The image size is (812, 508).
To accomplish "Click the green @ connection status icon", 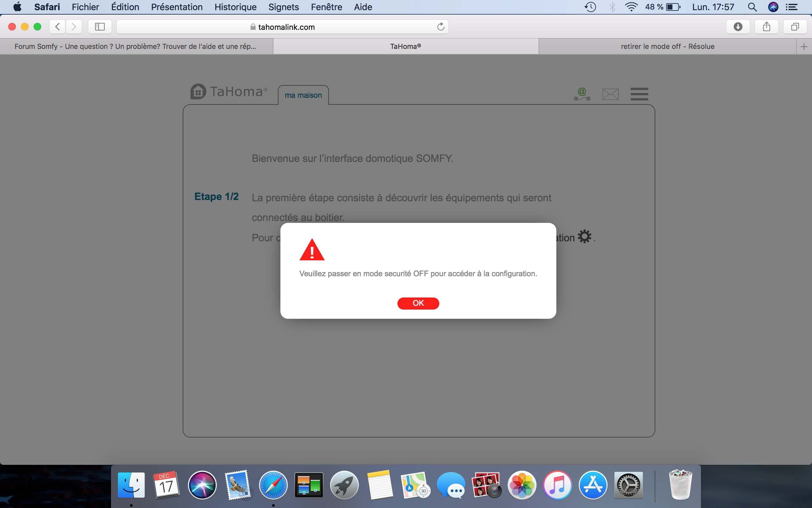I will [582, 94].
